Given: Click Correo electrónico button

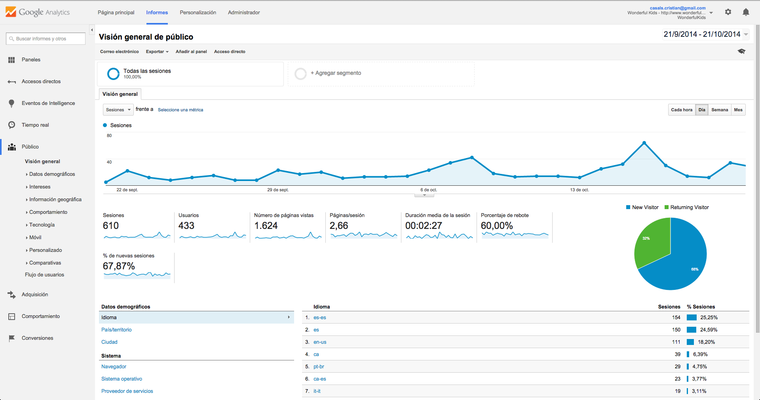Looking at the screenshot, I should point(119,51).
